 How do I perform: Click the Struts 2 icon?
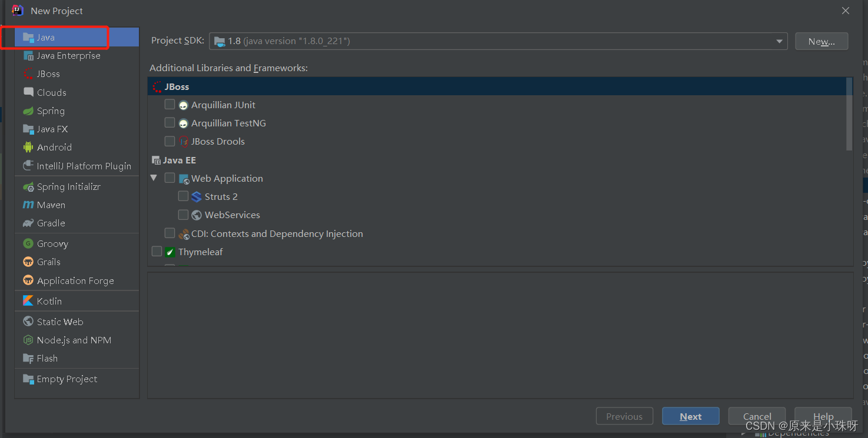click(x=197, y=197)
